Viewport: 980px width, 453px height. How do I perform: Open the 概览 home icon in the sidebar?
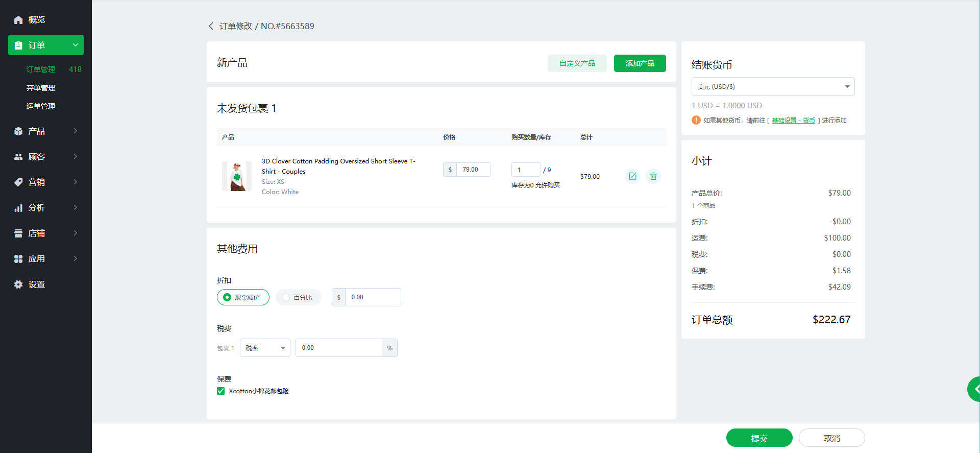click(x=18, y=20)
